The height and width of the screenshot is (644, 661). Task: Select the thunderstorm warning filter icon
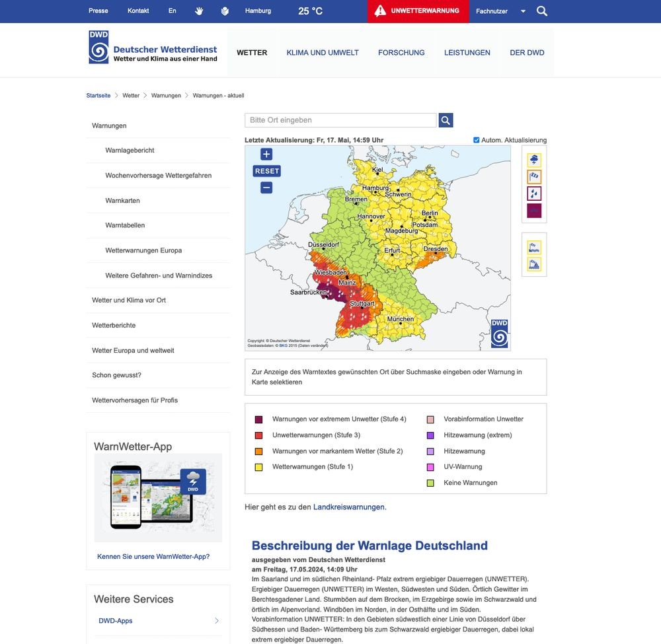pyautogui.click(x=534, y=160)
